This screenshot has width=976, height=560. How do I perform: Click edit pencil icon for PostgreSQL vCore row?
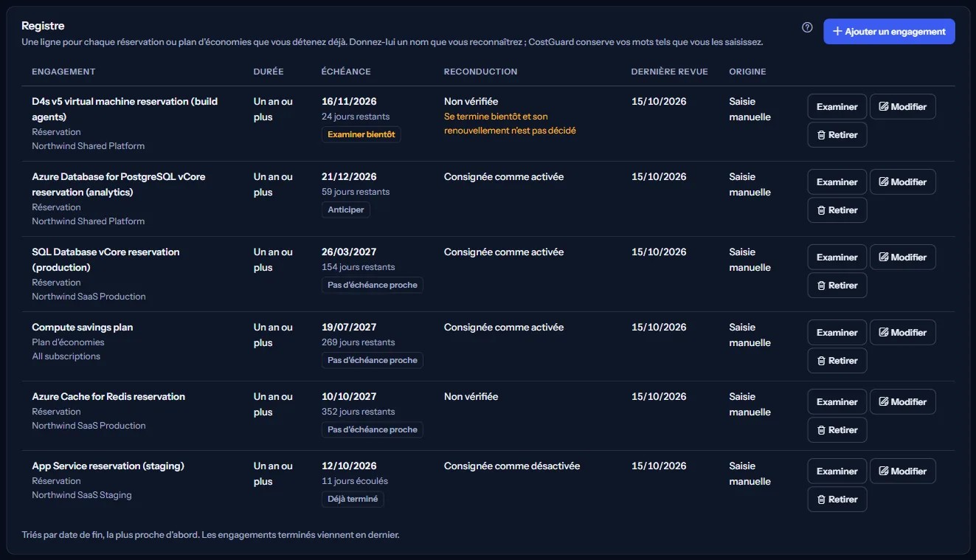coord(883,182)
